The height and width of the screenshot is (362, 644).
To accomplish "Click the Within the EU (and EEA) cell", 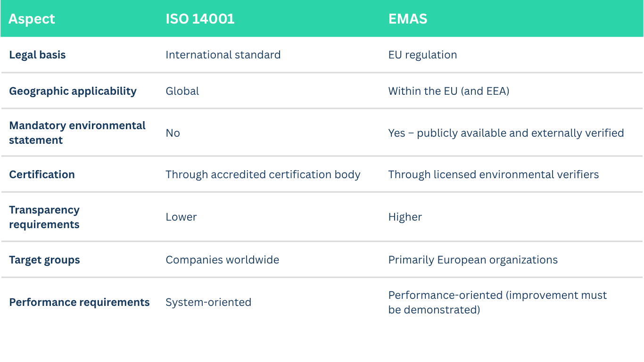I will [448, 91].
